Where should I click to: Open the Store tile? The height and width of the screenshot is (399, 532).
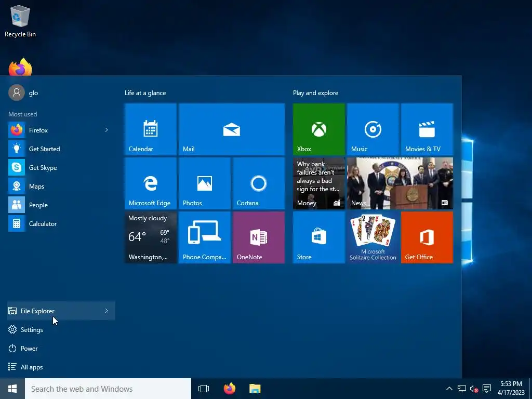click(318, 237)
